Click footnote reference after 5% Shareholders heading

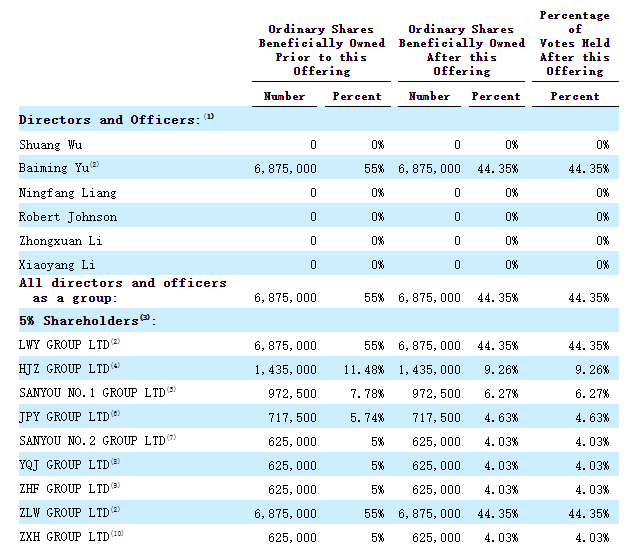[x=145, y=318]
